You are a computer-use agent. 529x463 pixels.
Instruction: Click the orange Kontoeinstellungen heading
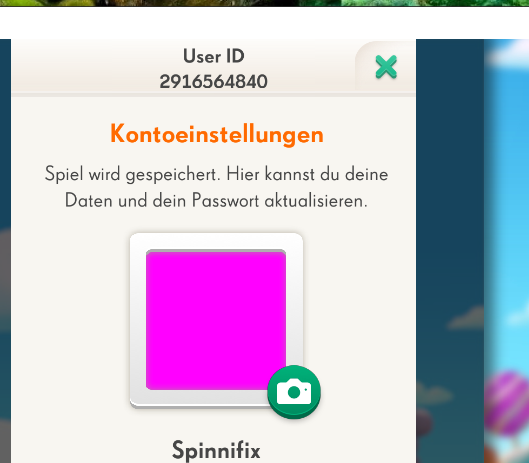tap(217, 135)
